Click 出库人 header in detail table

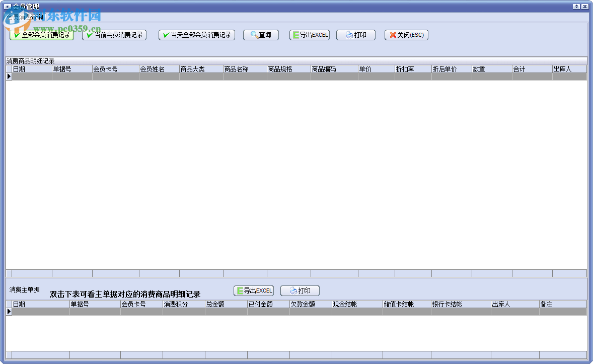pyautogui.click(x=569, y=69)
